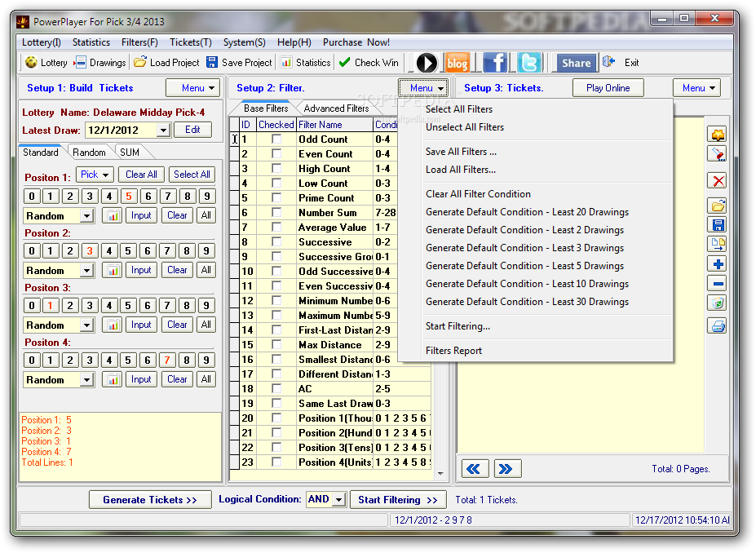
Task: Expand Position 2 Random combo box
Action: (x=86, y=271)
